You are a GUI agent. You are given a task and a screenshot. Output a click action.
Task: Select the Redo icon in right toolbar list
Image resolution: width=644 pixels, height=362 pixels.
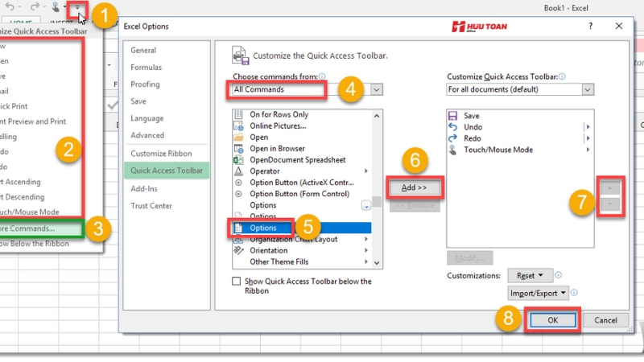click(x=452, y=138)
